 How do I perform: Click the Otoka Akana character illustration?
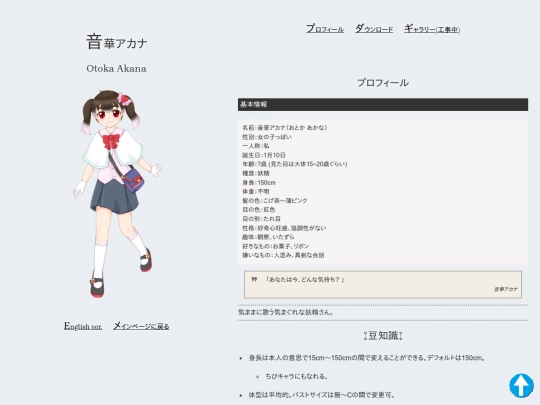pyautogui.click(x=116, y=194)
